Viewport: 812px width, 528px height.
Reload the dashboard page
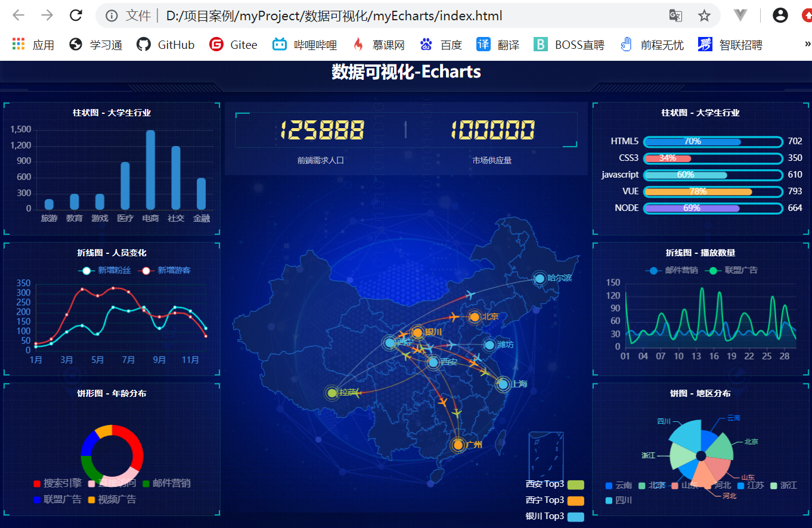(x=76, y=15)
